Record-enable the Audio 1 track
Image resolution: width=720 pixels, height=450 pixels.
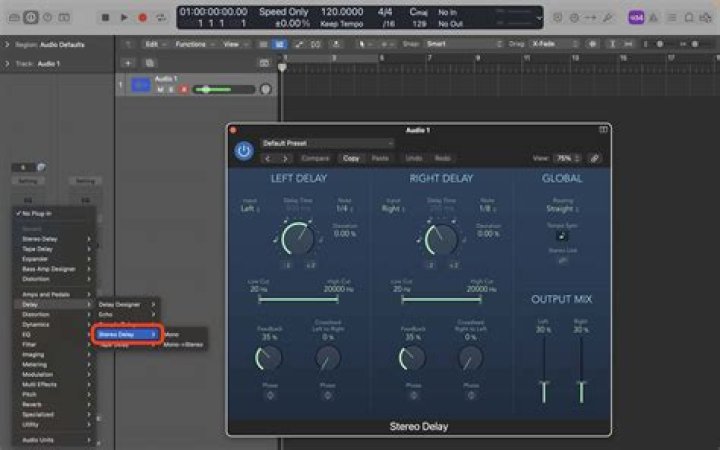click(184, 89)
